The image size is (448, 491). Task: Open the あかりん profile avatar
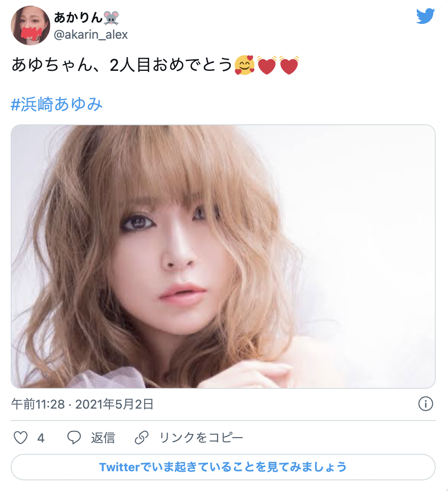30,26
